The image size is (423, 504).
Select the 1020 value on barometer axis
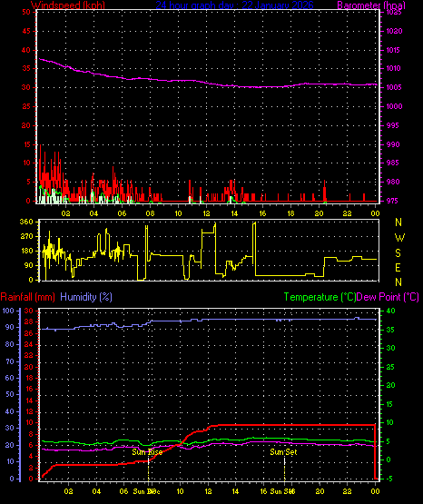point(394,31)
